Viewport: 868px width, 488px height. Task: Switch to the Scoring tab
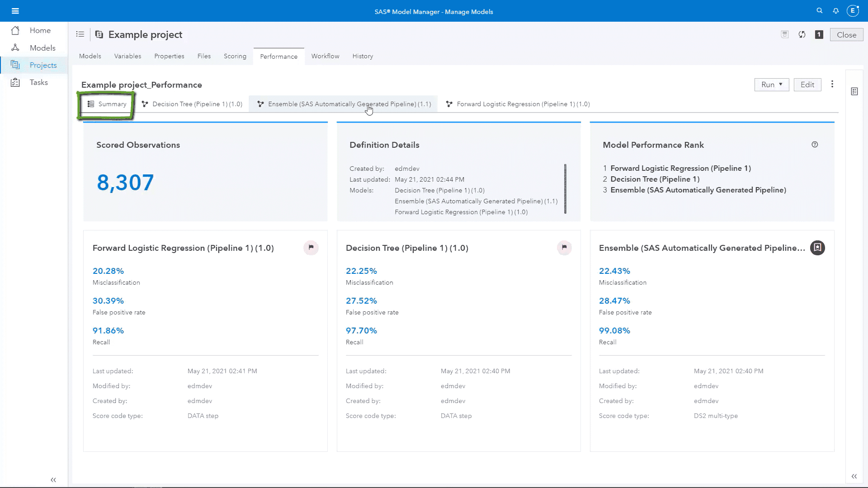pyautogui.click(x=235, y=56)
